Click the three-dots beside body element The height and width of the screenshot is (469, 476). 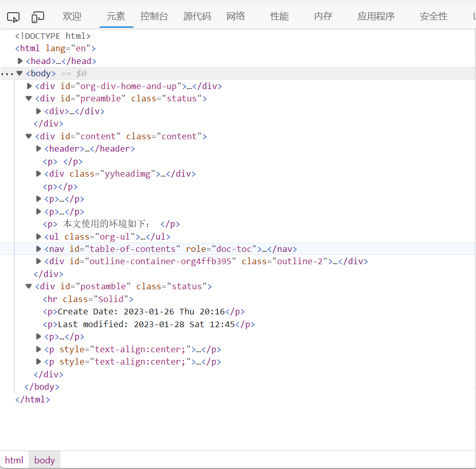click(x=7, y=74)
